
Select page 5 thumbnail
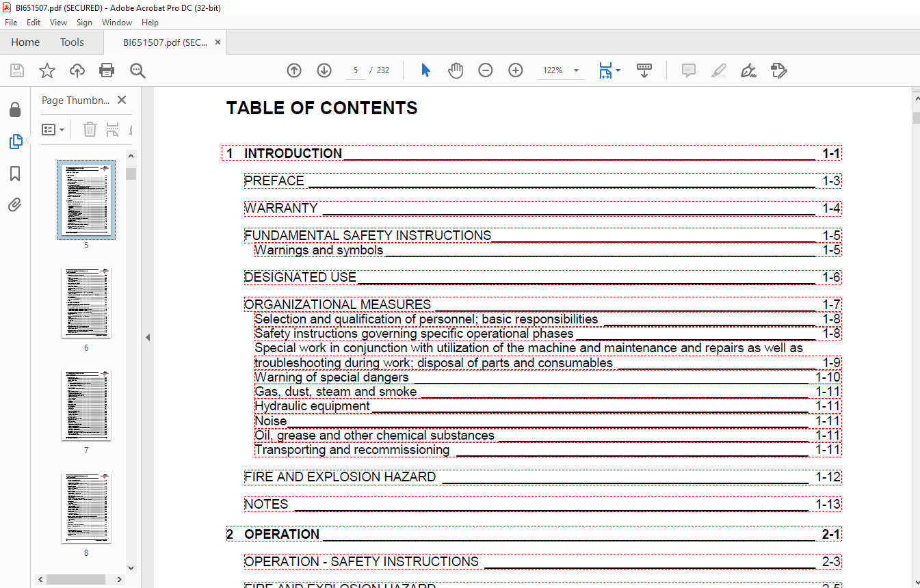(x=86, y=200)
